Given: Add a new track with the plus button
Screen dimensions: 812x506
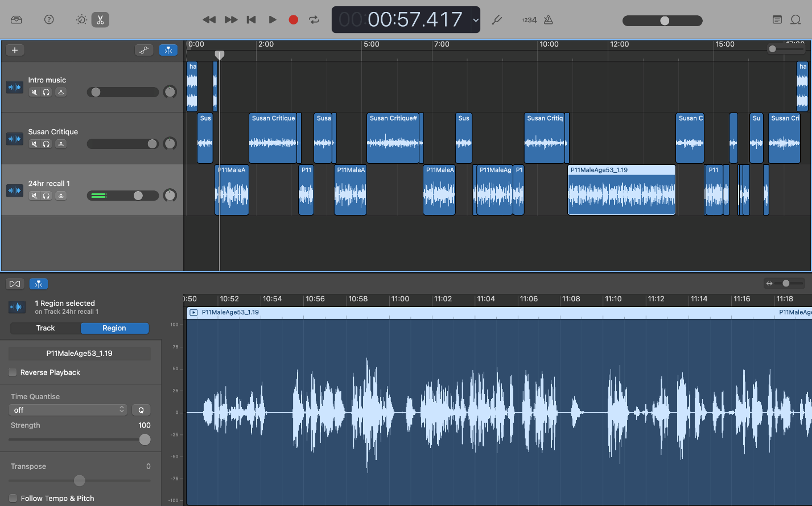Looking at the screenshot, I should pyautogui.click(x=15, y=50).
